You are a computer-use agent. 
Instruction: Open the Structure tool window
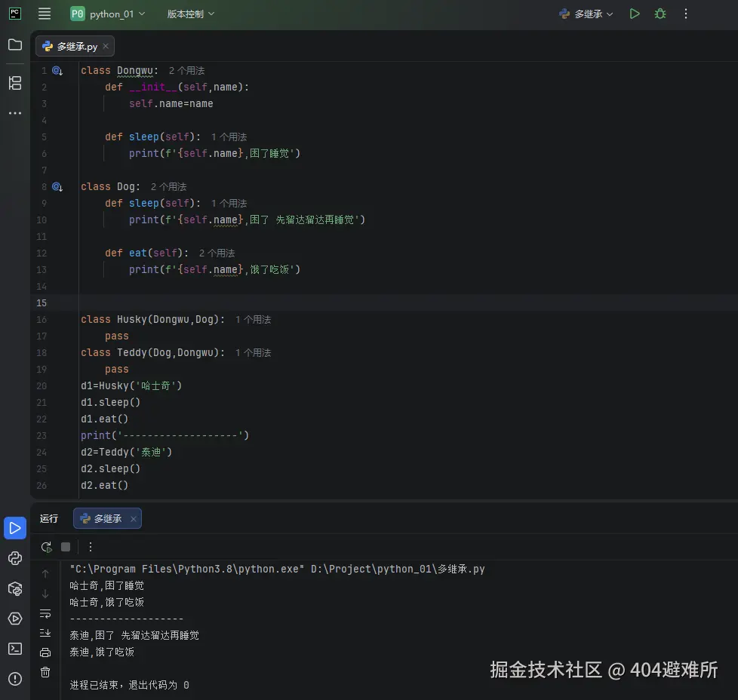[15, 83]
